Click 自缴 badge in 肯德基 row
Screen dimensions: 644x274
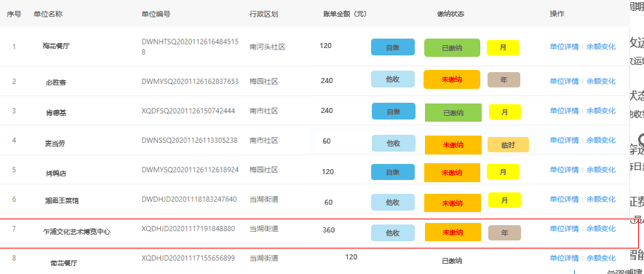pyautogui.click(x=394, y=111)
